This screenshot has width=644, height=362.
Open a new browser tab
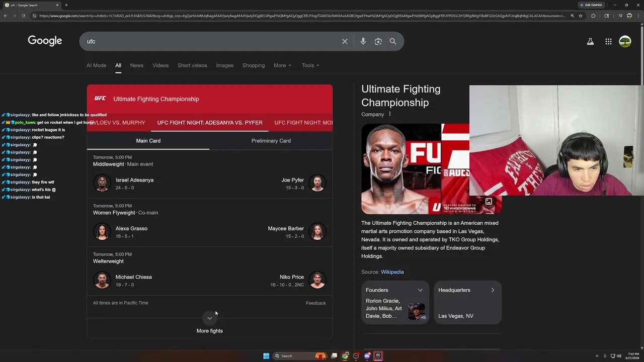tap(66, 5)
